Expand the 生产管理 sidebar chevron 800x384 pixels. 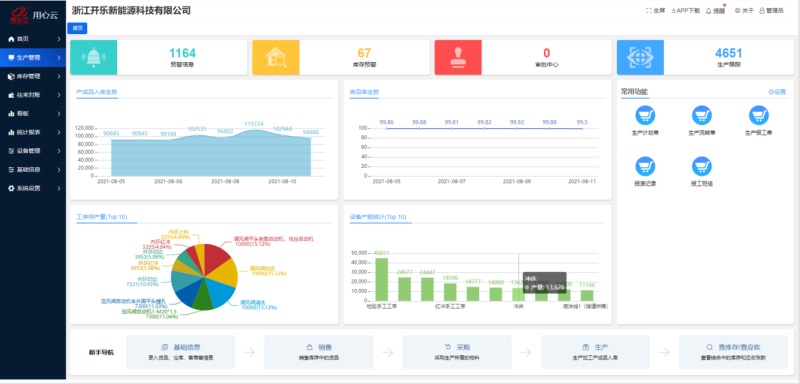click(59, 58)
